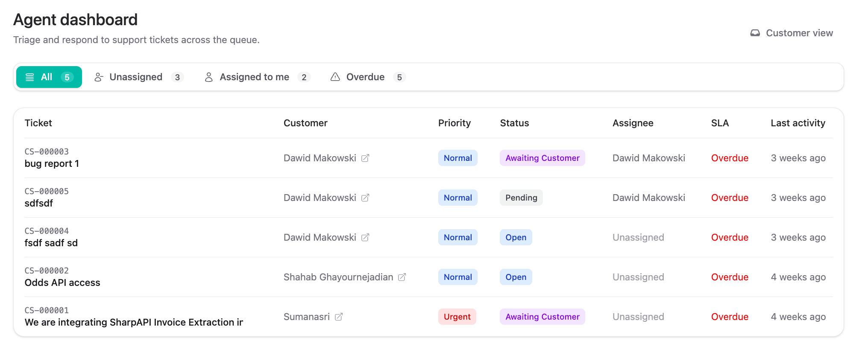This screenshot has height=361, width=868.
Task: Click Unassigned assignee in CS-000004 row
Action: coord(638,238)
